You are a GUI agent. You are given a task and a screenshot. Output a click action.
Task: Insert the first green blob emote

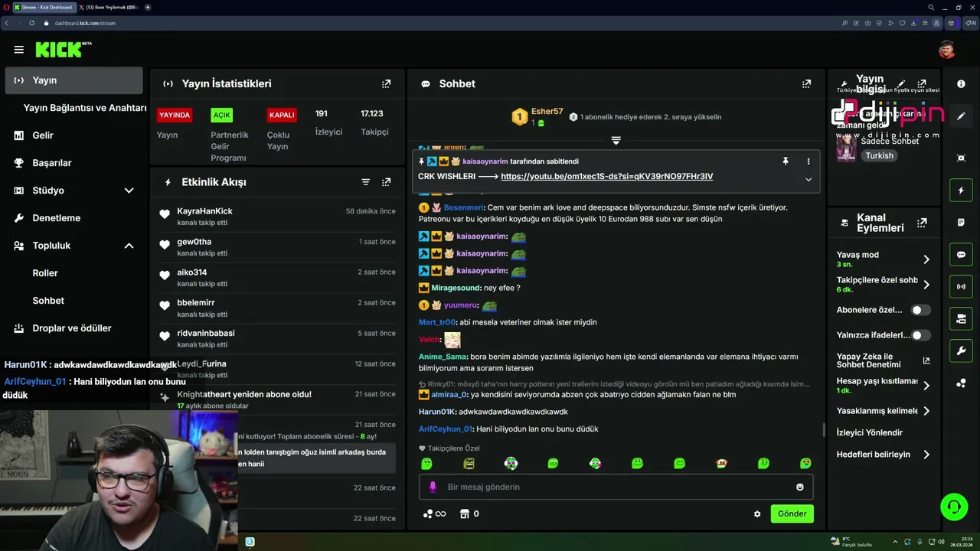(427, 464)
